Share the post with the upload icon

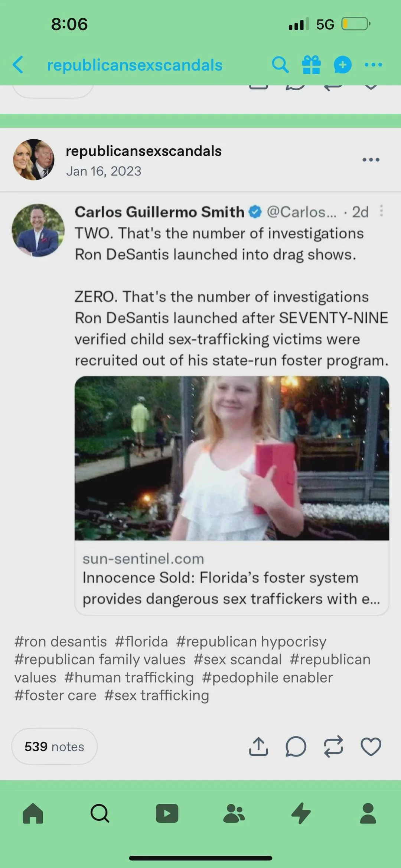coord(258,746)
